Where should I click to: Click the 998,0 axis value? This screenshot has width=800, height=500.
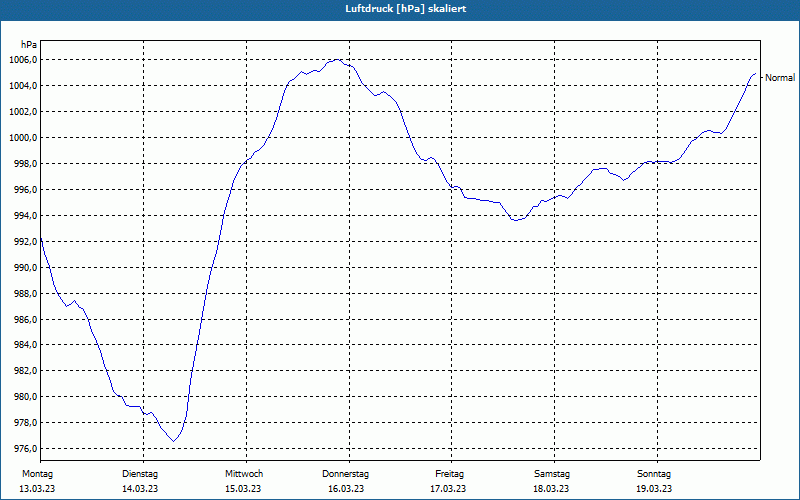25,164
